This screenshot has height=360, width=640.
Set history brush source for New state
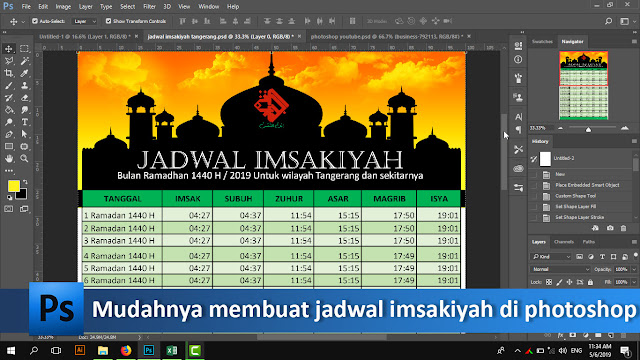pos(534,174)
